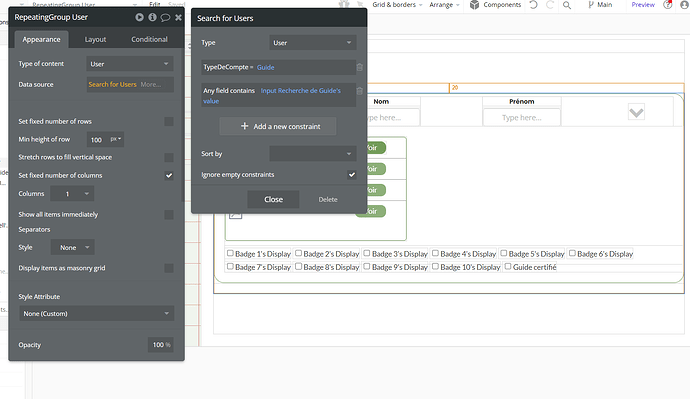Open the Components cube icon
The height and width of the screenshot is (399, 690).
[474, 5]
